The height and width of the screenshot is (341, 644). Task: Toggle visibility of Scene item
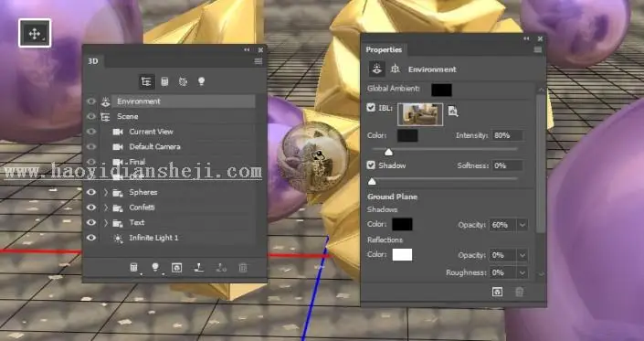coord(91,116)
